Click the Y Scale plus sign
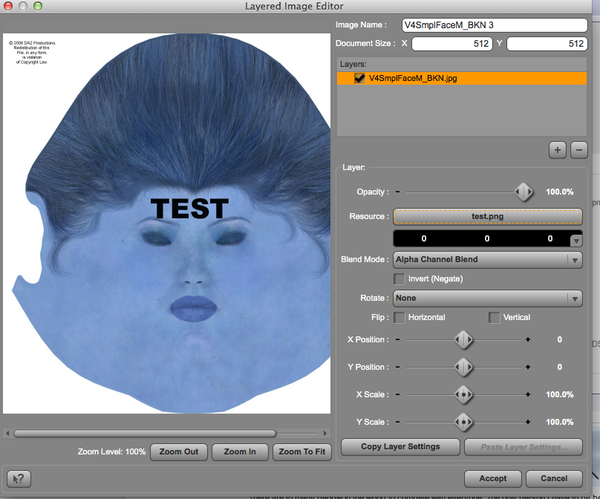The width and height of the screenshot is (600, 499). 528,422
